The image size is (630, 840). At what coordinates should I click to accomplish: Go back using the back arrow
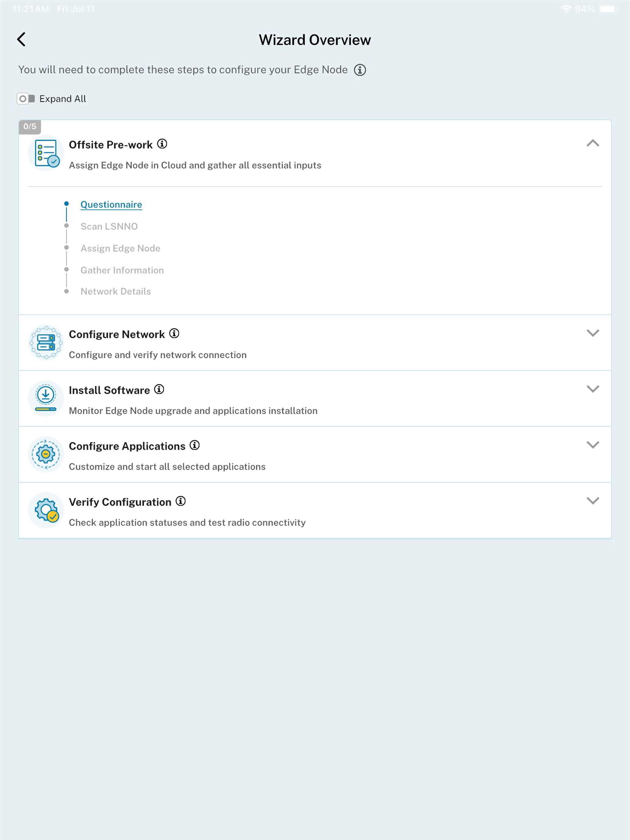point(21,39)
